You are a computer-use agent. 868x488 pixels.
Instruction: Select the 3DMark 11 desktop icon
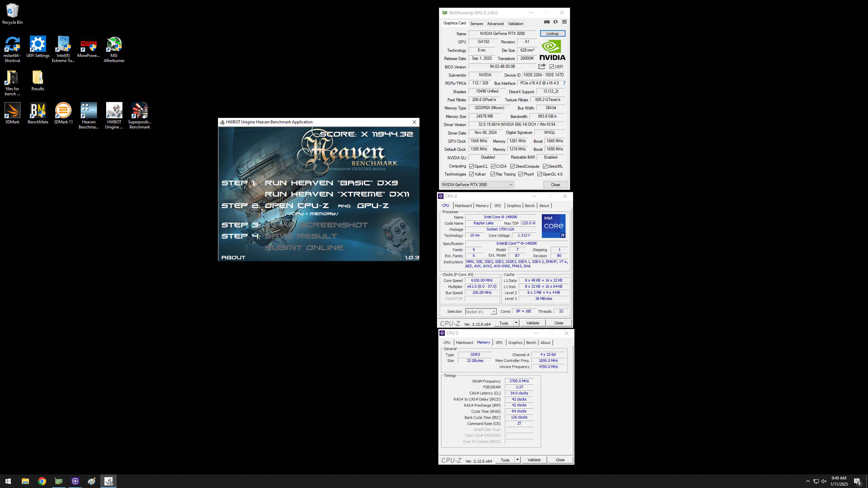click(x=63, y=113)
